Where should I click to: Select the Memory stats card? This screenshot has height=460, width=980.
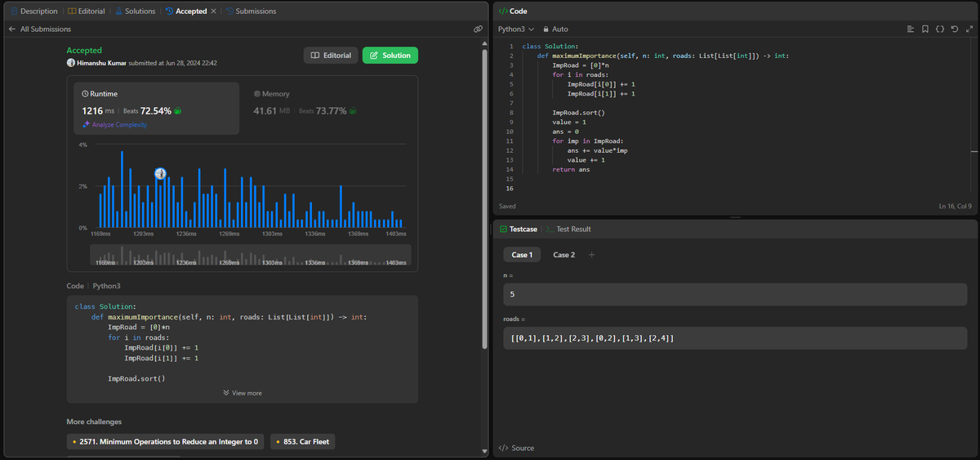click(327, 108)
